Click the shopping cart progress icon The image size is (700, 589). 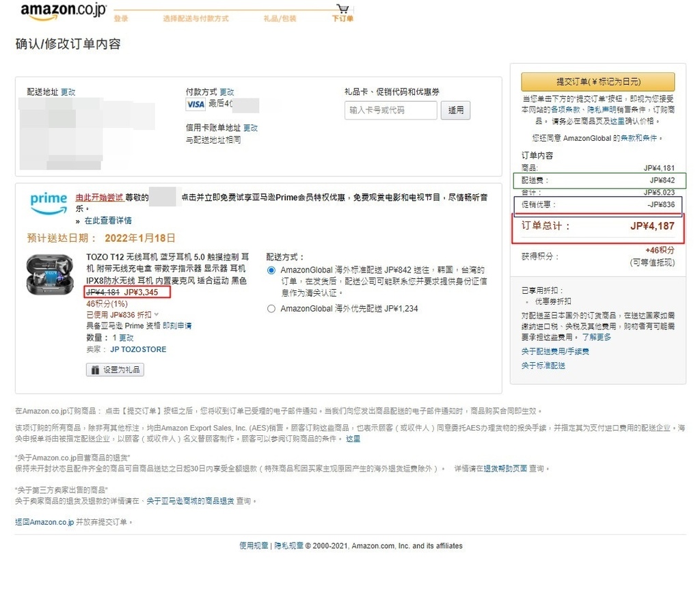(343, 8)
